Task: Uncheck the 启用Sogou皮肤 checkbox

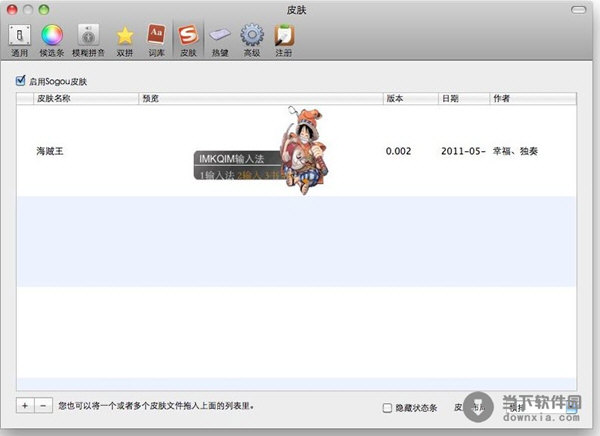Action: tap(21, 81)
